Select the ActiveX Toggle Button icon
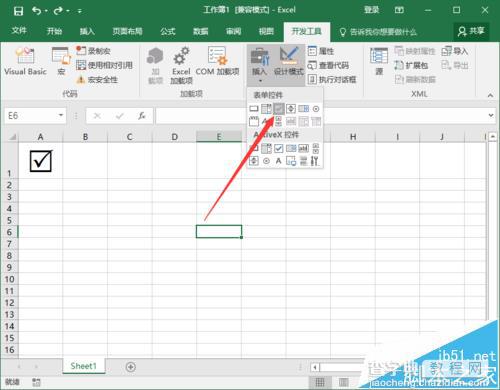 [x=303, y=161]
